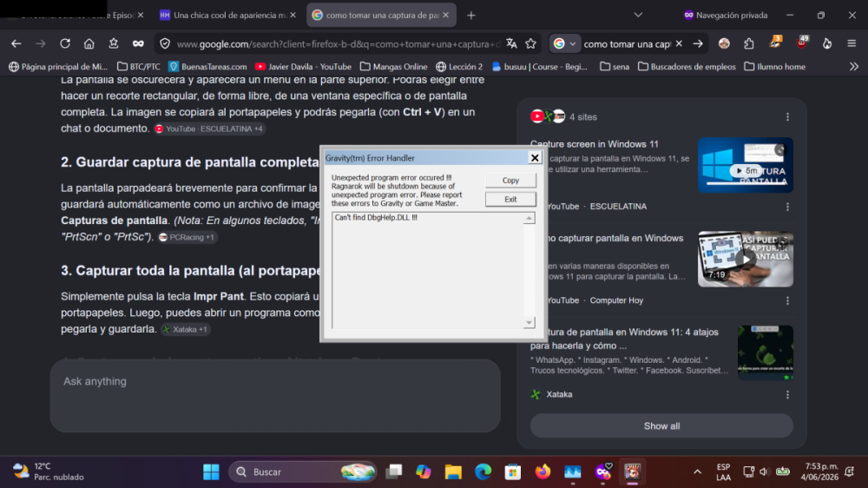Open the 'Ilumno home' bookmark folder
The image size is (868, 488).
pyautogui.click(x=774, y=67)
